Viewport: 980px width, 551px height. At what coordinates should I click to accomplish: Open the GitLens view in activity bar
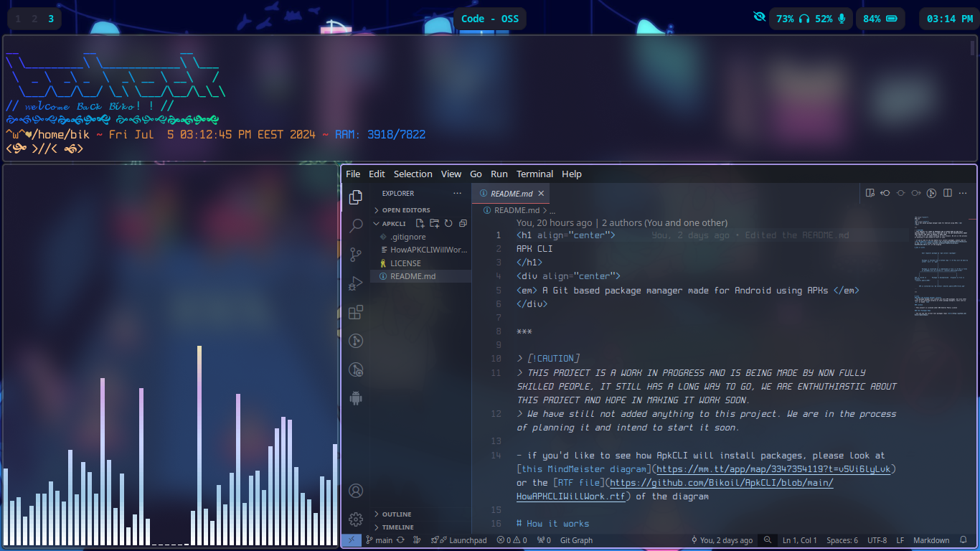pyautogui.click(x=355, y=341)
